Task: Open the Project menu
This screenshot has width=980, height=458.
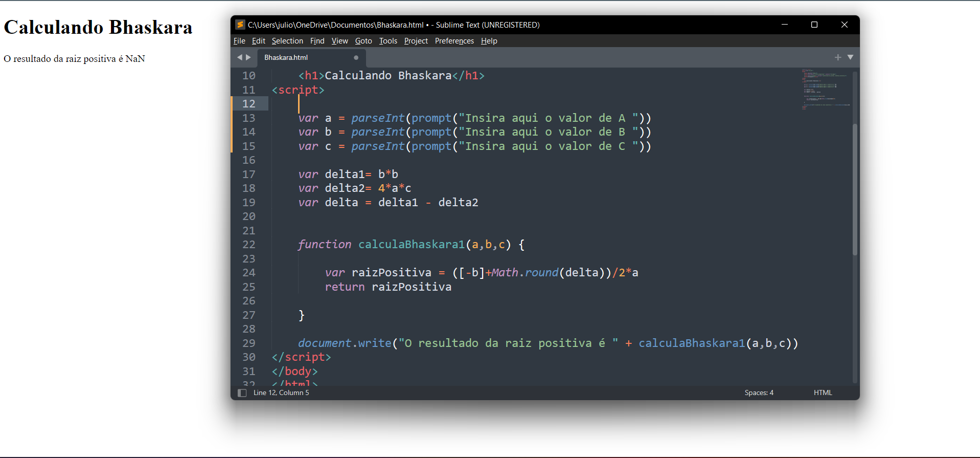Action: 416,41
